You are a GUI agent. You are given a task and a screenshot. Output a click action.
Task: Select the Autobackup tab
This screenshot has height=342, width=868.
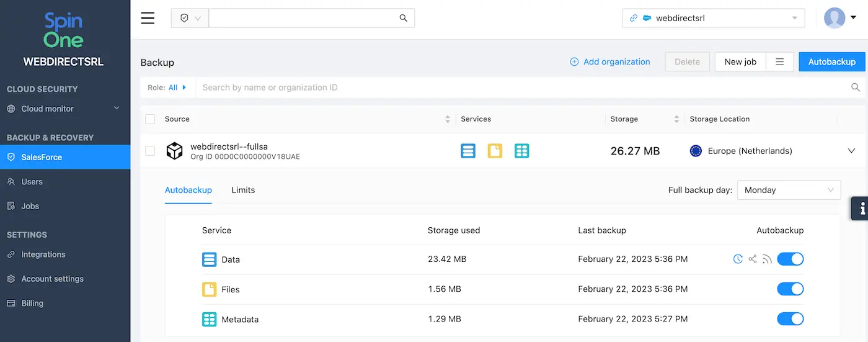188,190
